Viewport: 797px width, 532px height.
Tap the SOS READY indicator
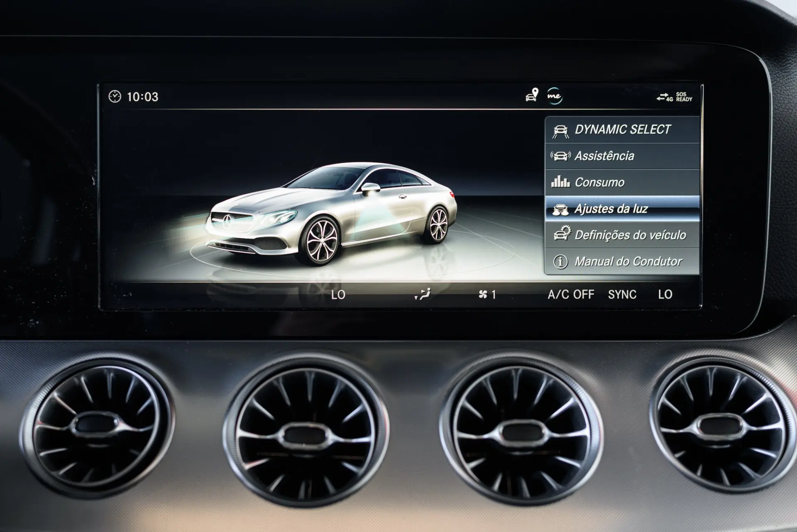[x=684, y=97]
